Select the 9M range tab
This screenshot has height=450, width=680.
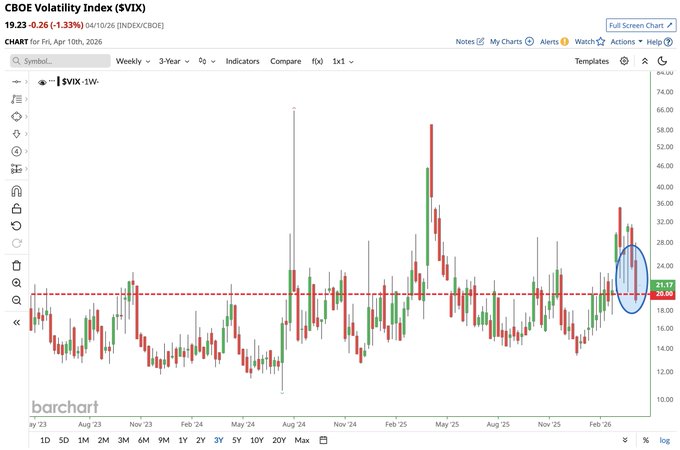[163, 440]
